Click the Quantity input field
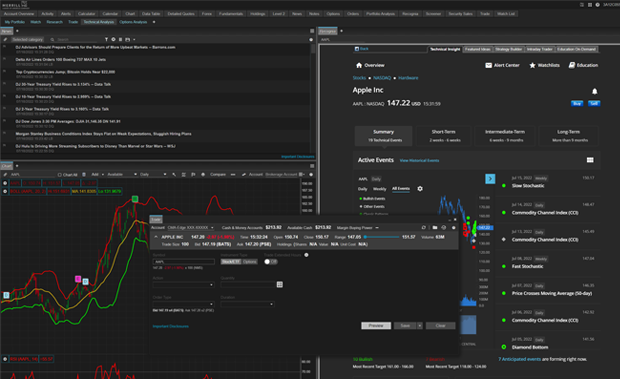The width and height of the screenshot is (620, 379). 248,285
